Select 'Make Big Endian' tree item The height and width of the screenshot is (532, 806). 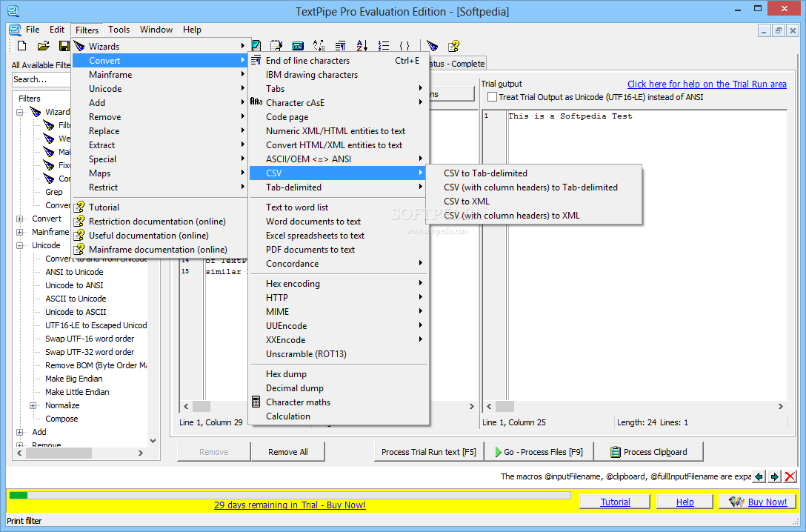coord(73,379)
